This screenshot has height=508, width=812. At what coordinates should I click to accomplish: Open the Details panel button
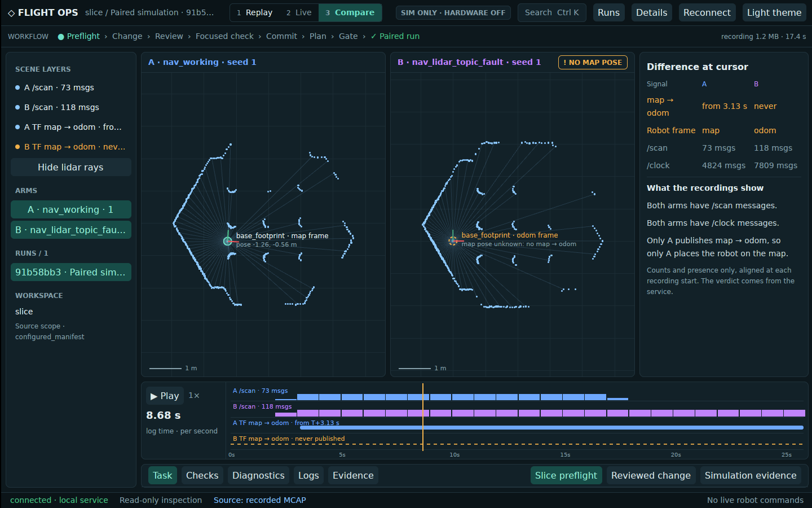click(652, 12)
